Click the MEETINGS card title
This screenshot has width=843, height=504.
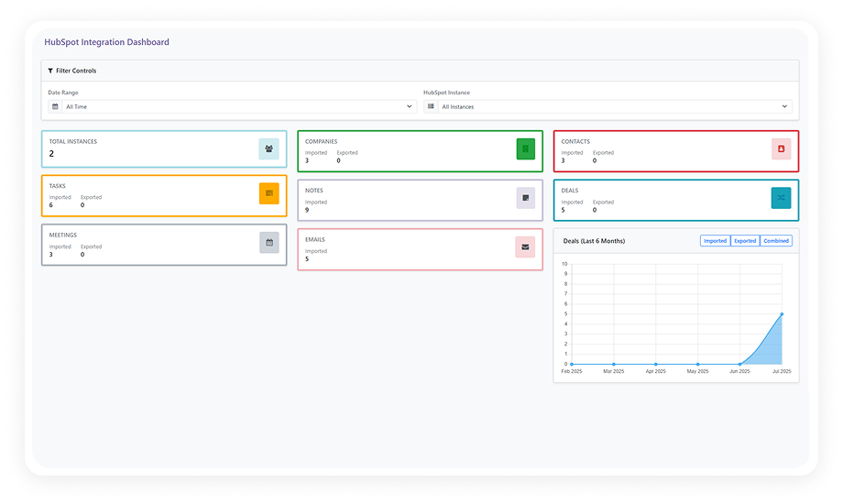coord(63,236)
